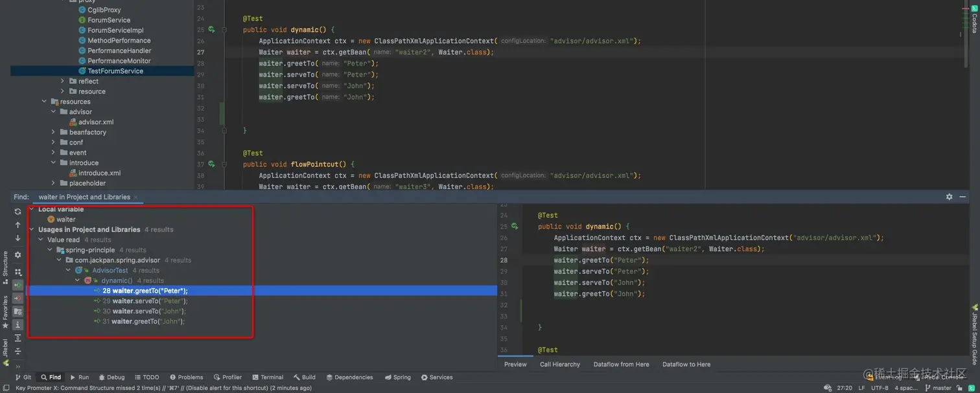Viewport: 980px width, 393px height.
Task: Show more Find toolbar actions (>>)
Action: point(17,366)
